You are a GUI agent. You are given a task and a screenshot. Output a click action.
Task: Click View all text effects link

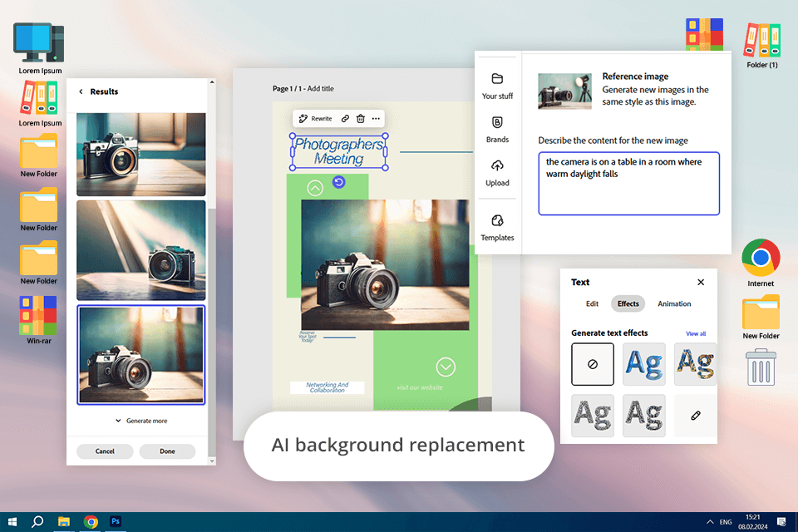pyautogui.click(x=696, y=333)
